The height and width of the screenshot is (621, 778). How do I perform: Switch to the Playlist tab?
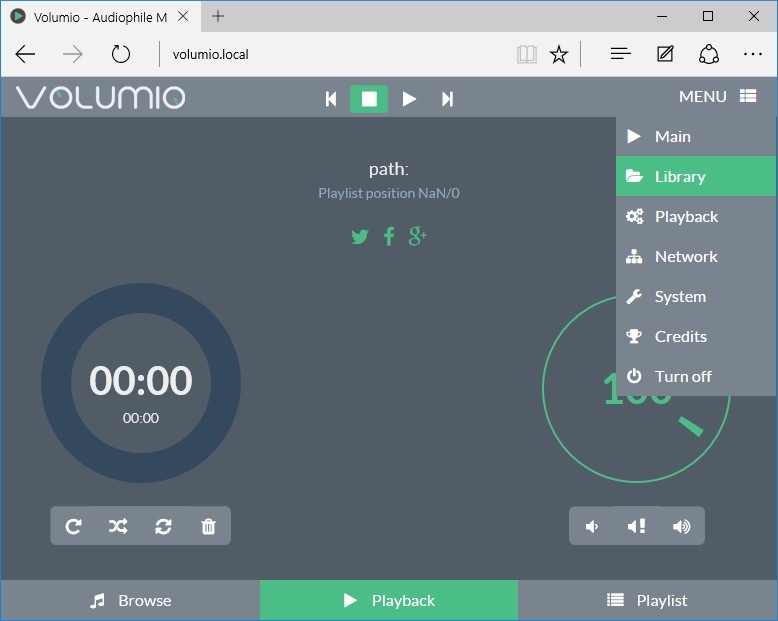pos(648,601)
